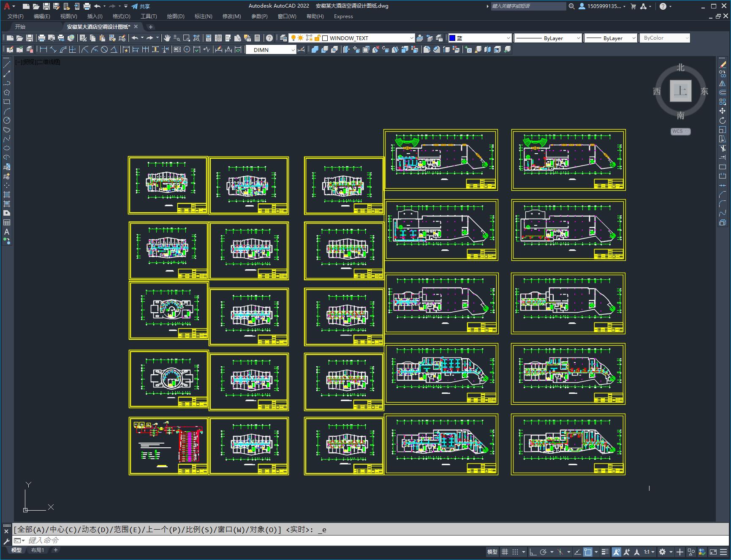Activate the Erase modify tool
This screenshot has width=731, height=560.
click(x=723, y=65)
